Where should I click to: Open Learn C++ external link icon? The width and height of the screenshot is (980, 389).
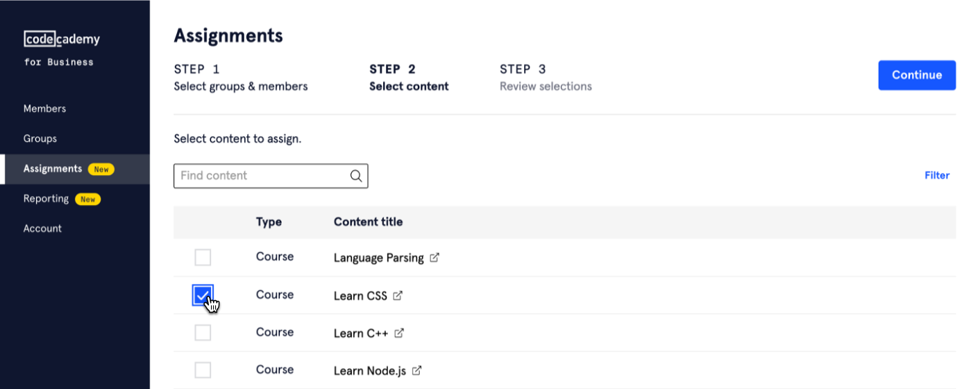399,333
